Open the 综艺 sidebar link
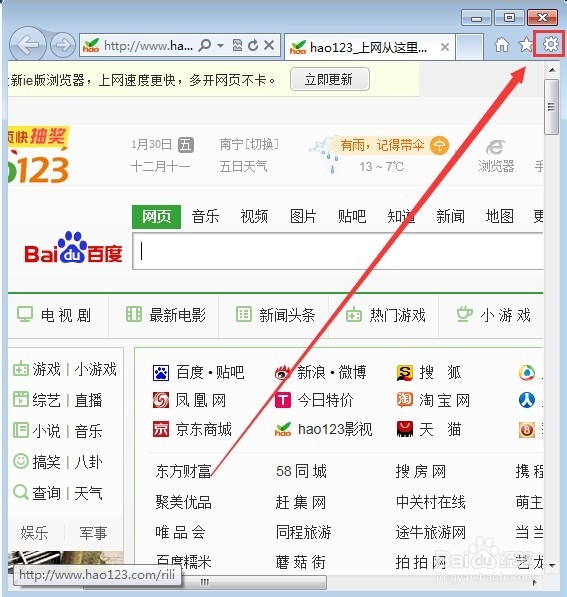This screenshot has height=597, width=567. point(46,400)
